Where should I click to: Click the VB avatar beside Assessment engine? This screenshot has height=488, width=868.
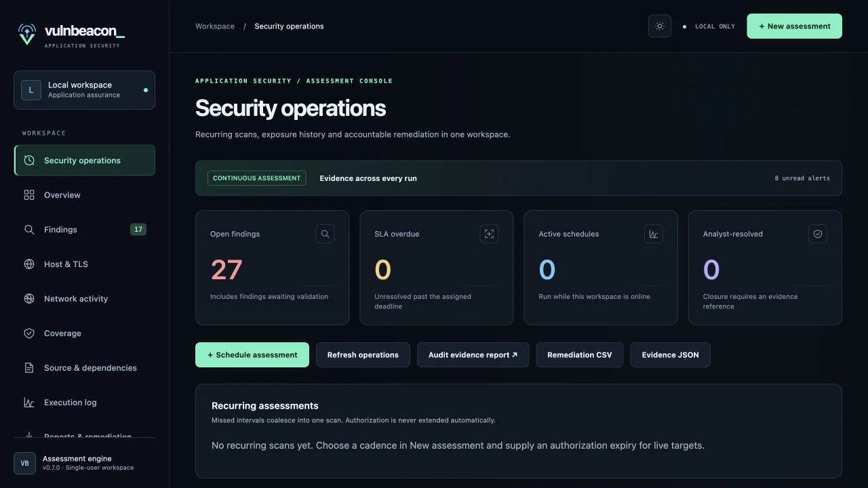24,464
